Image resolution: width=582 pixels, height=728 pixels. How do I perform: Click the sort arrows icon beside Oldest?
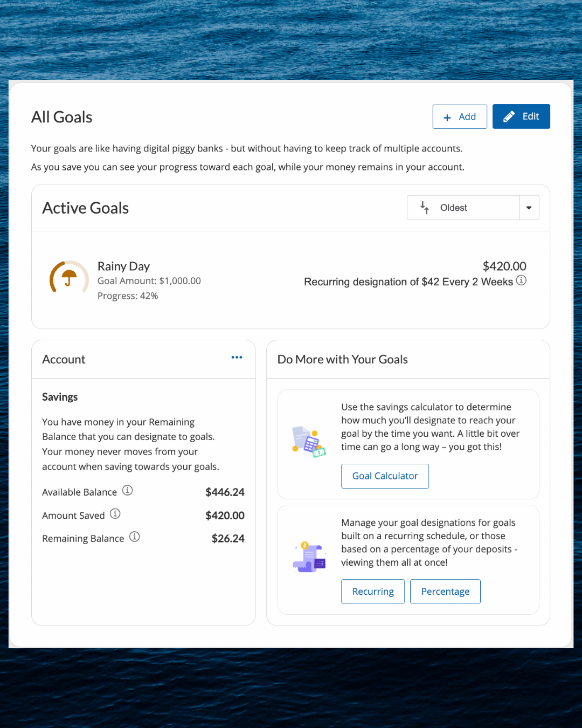pos(425,208)
